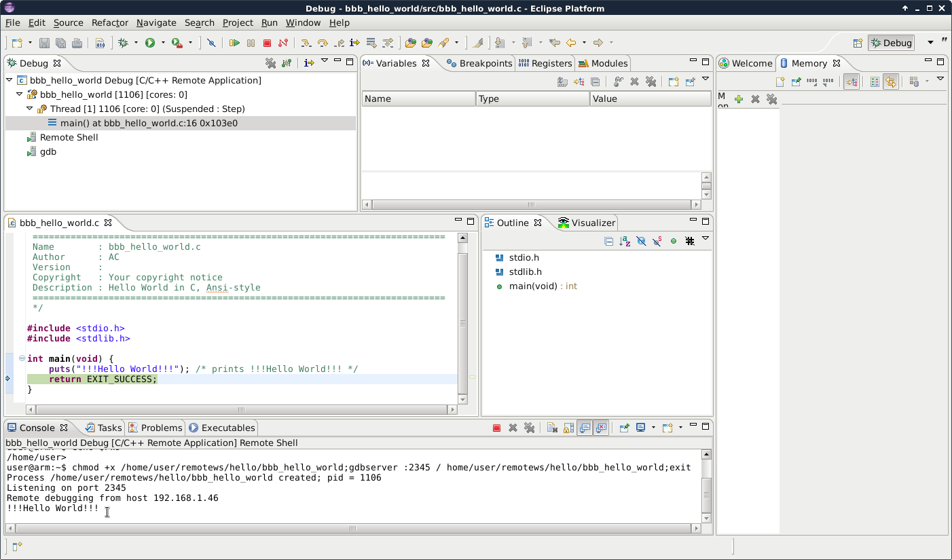Click the Resume debug button
The width and height of the screenshot is (952, 560).
pos(234,43)
